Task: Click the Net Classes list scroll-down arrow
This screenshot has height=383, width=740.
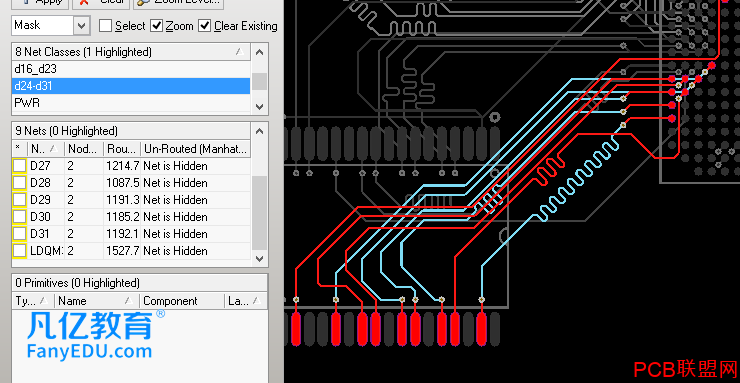Action: tap(259, 107)
